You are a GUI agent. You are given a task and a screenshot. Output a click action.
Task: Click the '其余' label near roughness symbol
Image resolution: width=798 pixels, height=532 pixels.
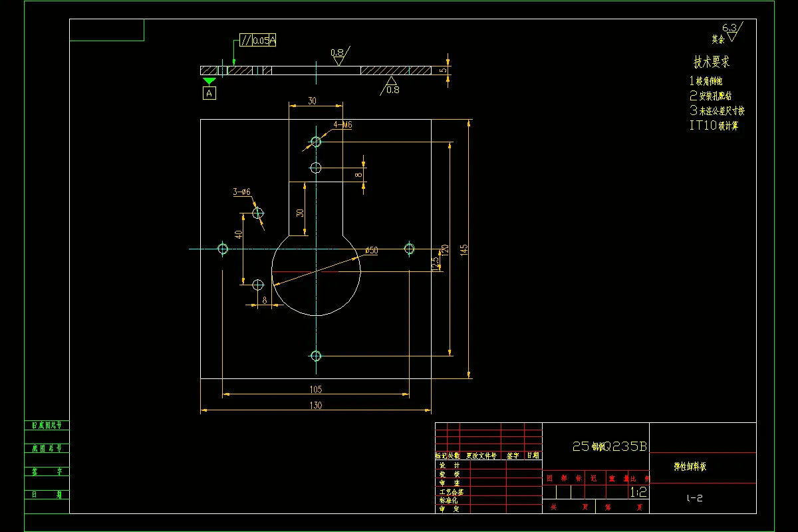(x=718, y=39)
